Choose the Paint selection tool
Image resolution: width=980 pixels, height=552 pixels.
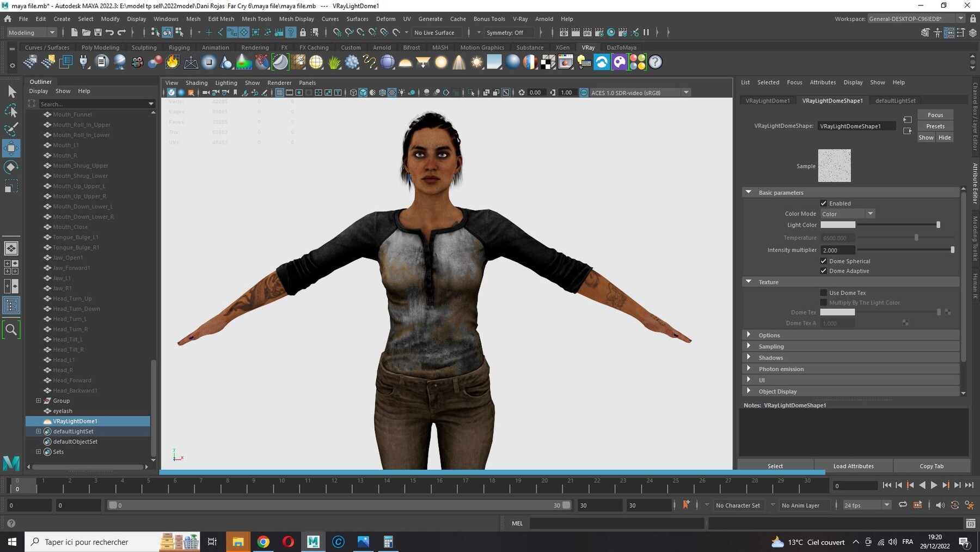[x=11, y=129]
